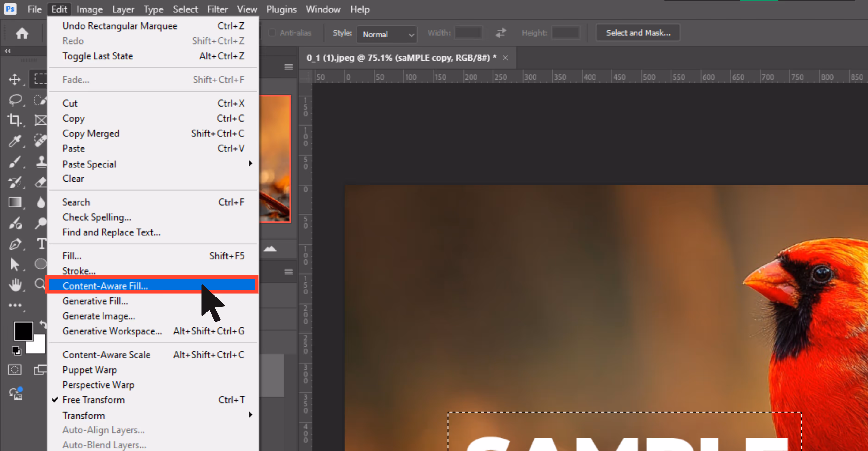868x451 pixels.
Task: Open the Image menu
Action: (x=90, y=9)
